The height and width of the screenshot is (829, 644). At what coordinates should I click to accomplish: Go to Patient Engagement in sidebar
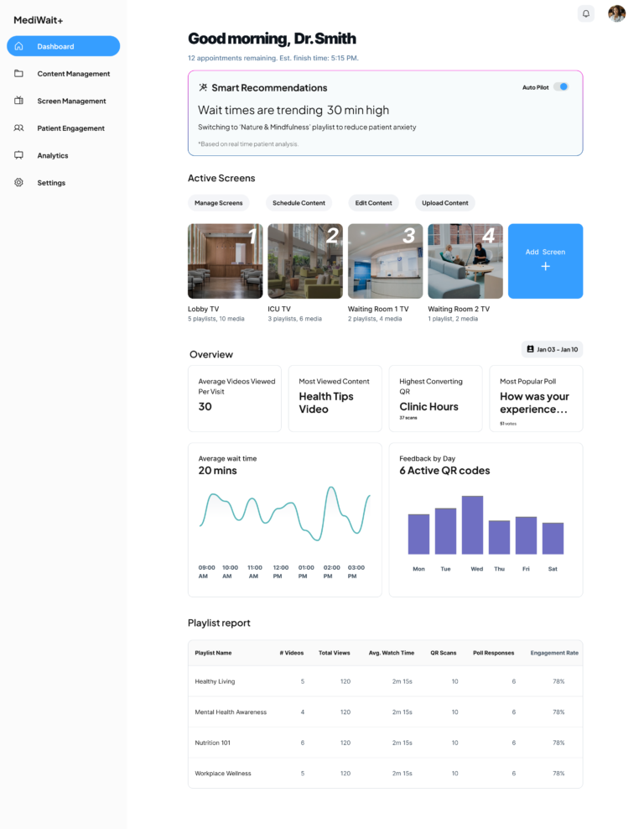[70, 128]
